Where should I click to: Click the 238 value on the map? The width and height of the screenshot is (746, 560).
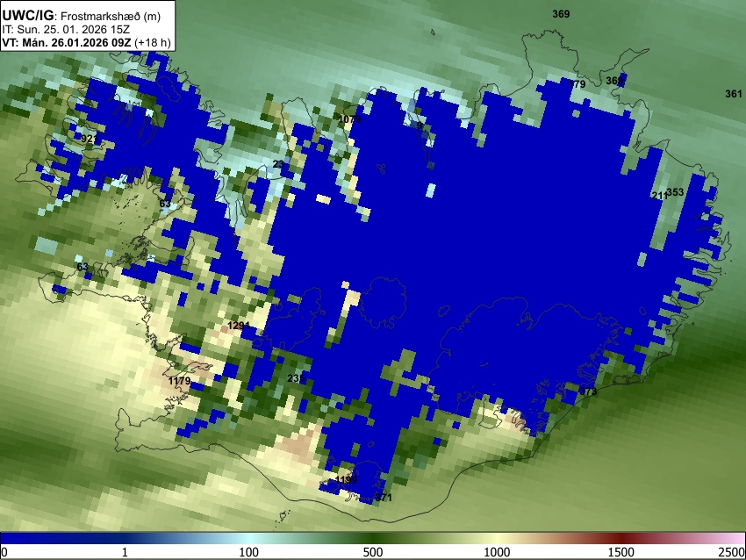tap(296, 378)
